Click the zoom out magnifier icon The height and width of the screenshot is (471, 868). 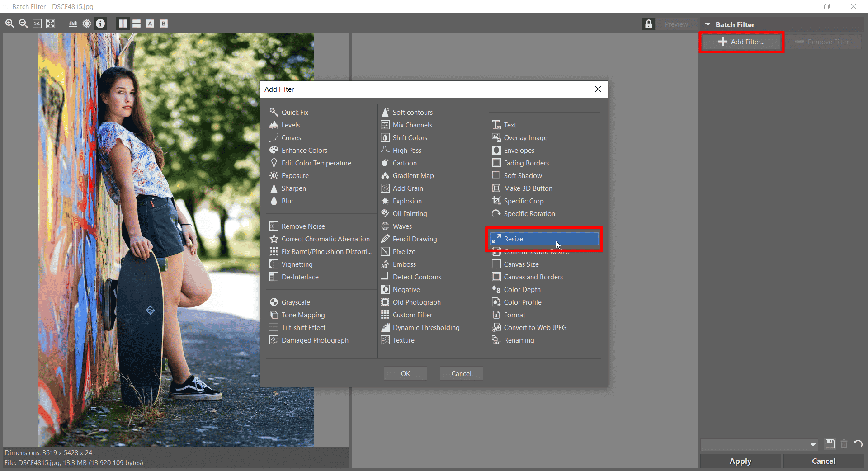click(24, 24)
